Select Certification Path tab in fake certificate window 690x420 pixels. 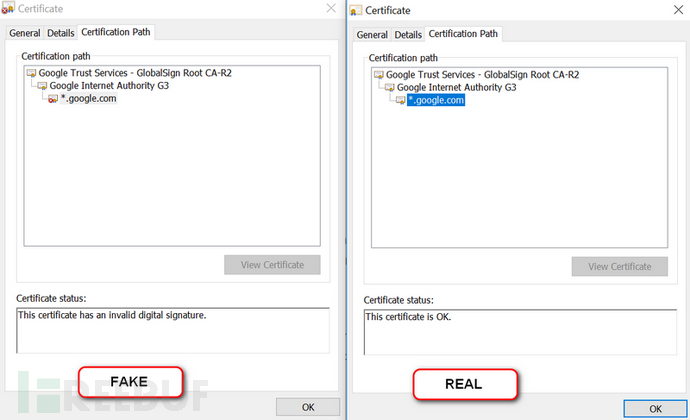click(116, 32)
